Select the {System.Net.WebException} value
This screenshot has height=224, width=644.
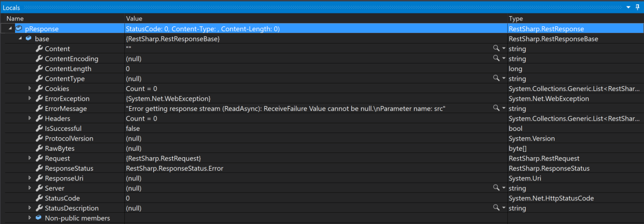[168, 98]
